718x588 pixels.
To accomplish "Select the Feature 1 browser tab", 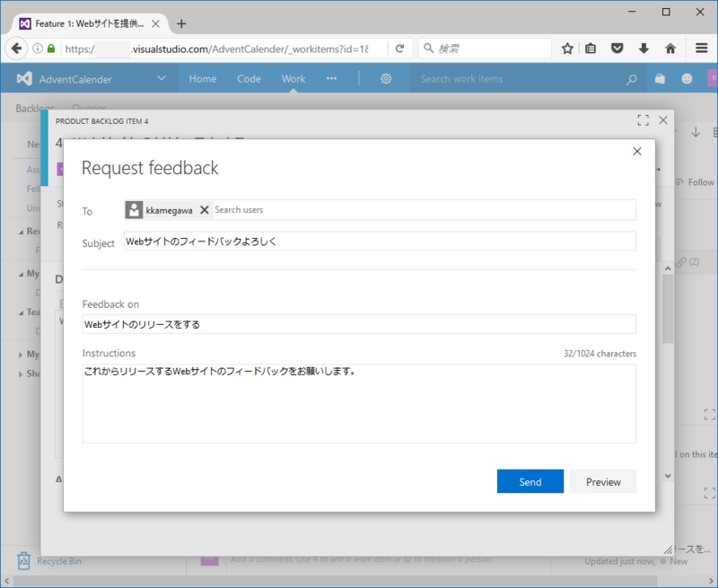I will [89, 23].
